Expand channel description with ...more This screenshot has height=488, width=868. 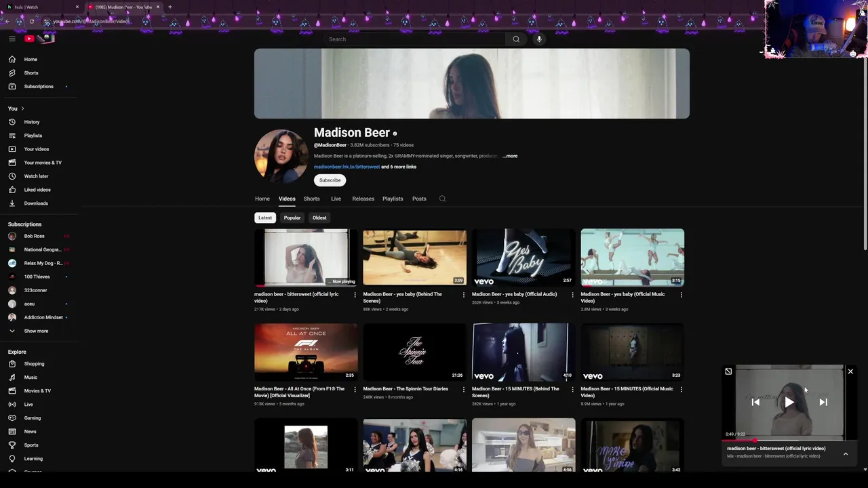point(510,156)
